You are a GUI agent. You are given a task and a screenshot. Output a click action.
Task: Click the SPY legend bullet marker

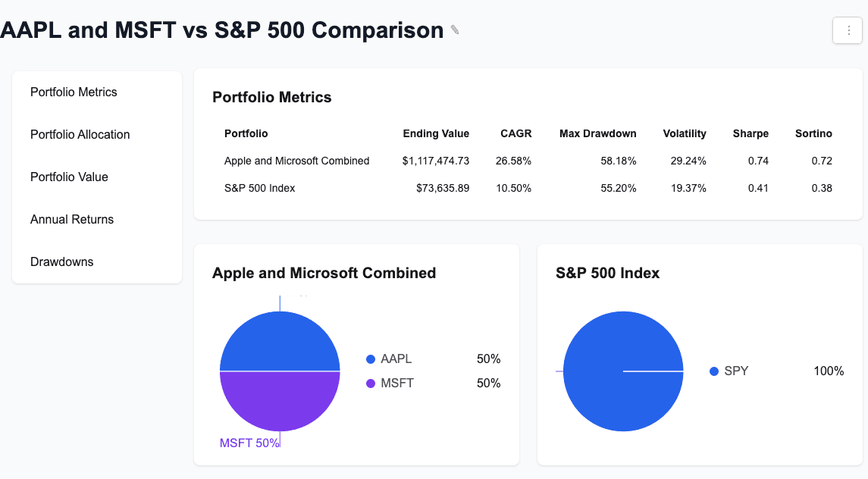point(713,371)
